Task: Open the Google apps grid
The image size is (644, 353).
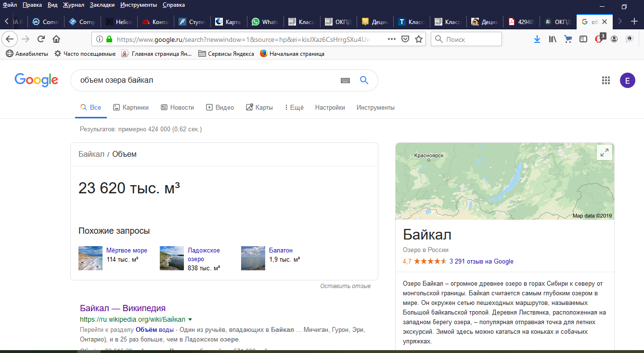Action: [606, 80]
